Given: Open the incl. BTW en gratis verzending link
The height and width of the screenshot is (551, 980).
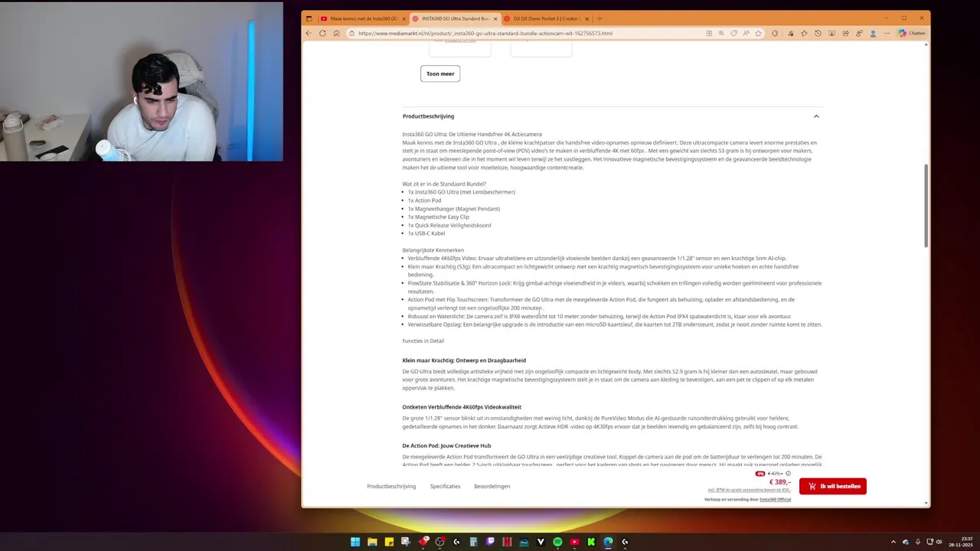Looking at the screenshot, I should [750, 490].
